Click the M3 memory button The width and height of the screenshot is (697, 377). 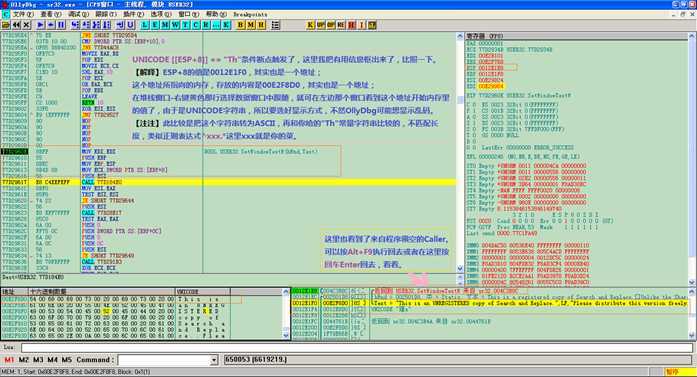[x=38, y=359]
